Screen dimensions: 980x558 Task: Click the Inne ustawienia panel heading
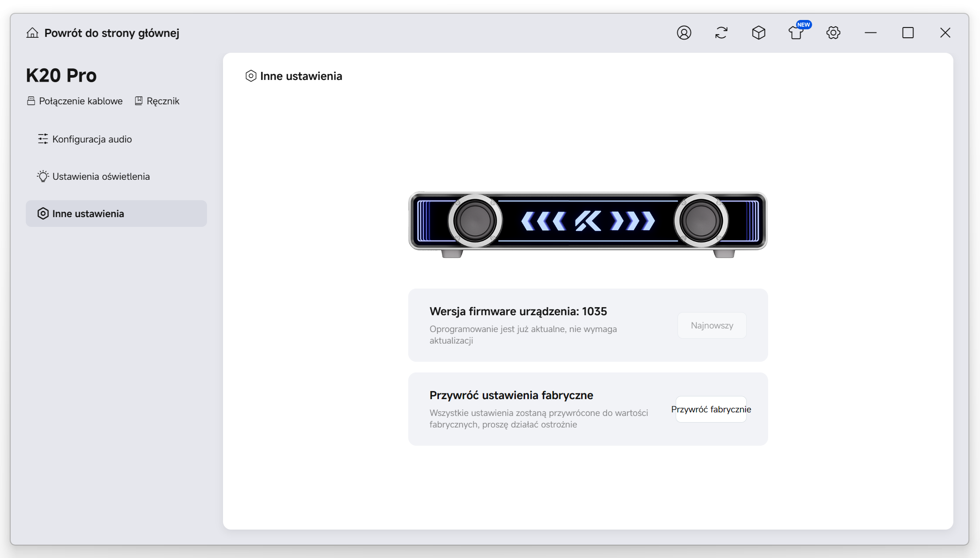(301, 76)
